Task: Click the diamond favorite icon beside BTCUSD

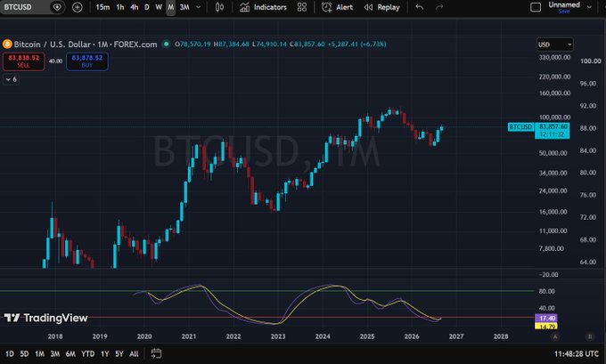Action: pos(57,7)
